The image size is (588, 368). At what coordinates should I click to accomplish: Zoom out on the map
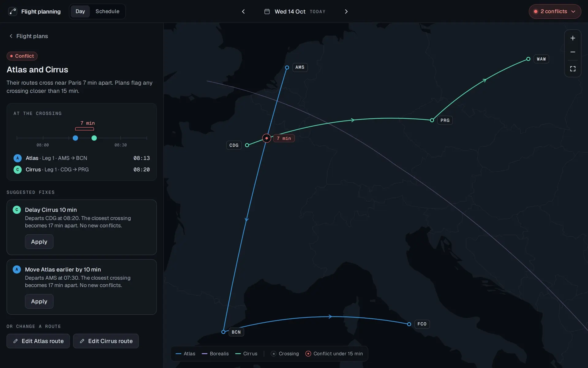click(x=573, y=52)
